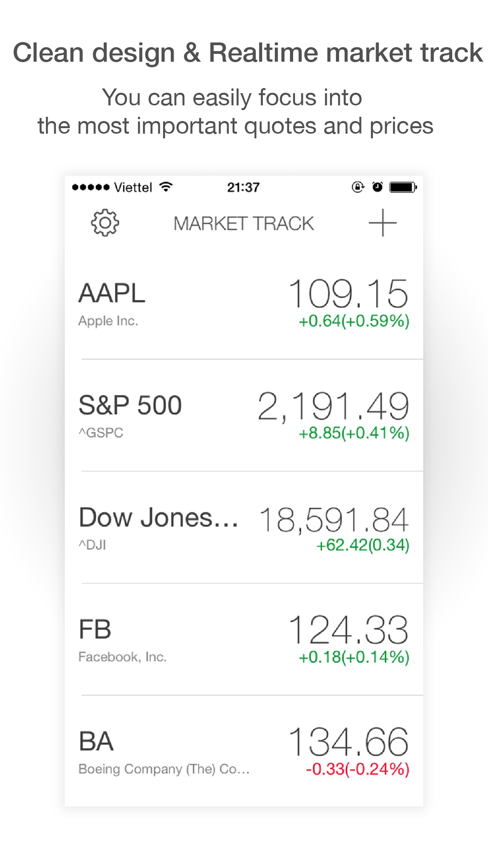
Task: Tap the alarm clock status icon
Action: pyautogui.click(x=377, y=187)
